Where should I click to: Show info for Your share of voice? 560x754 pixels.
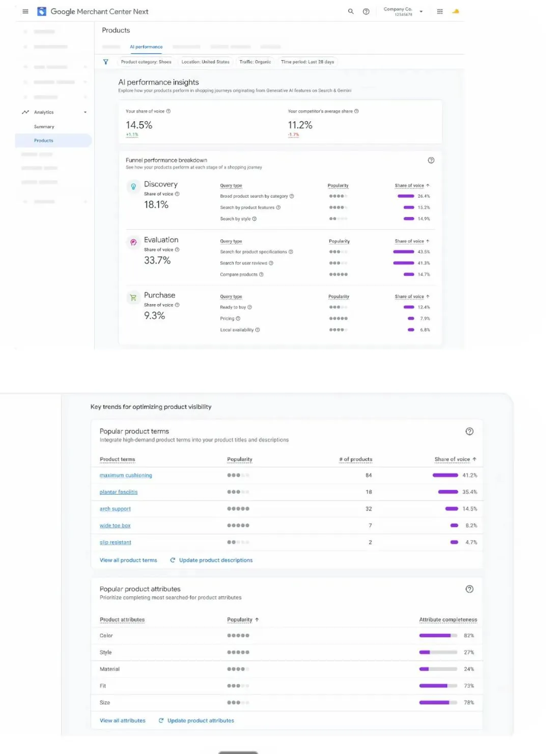point(169,111)
